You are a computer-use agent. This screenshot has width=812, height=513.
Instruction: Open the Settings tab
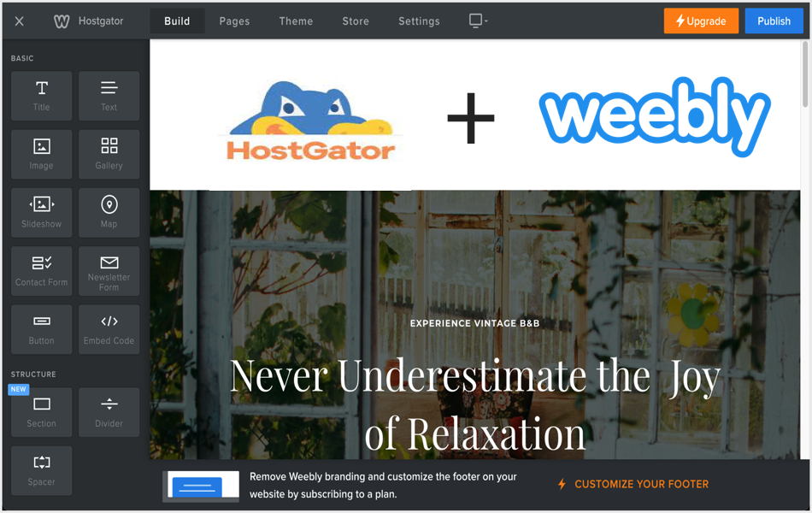coord(419,21)
